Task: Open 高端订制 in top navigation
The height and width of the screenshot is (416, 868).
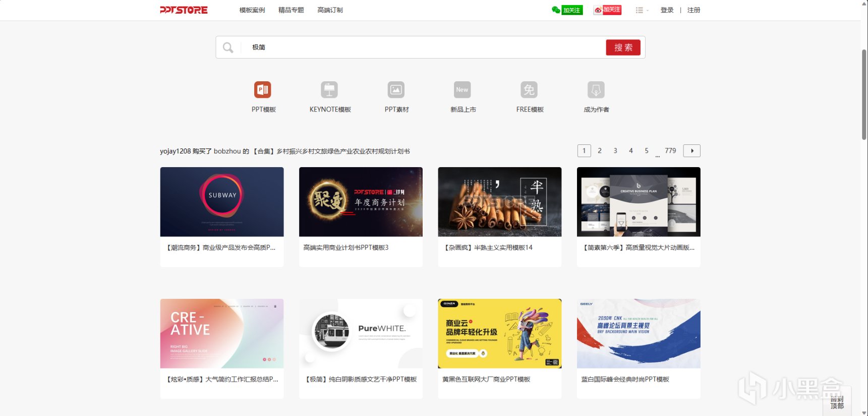Action: pyautogui.click(x=330, y=10)
